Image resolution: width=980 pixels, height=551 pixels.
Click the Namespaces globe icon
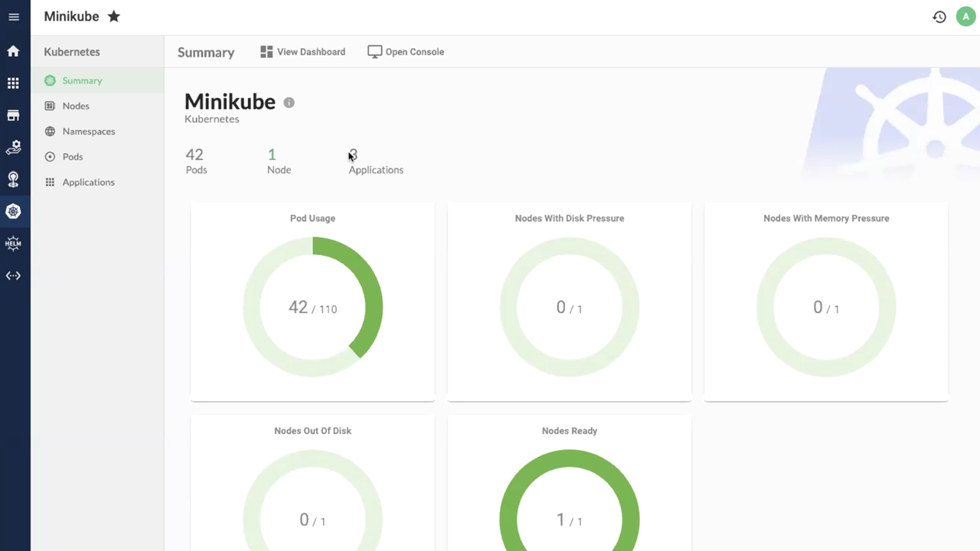[x=50, y=131]
